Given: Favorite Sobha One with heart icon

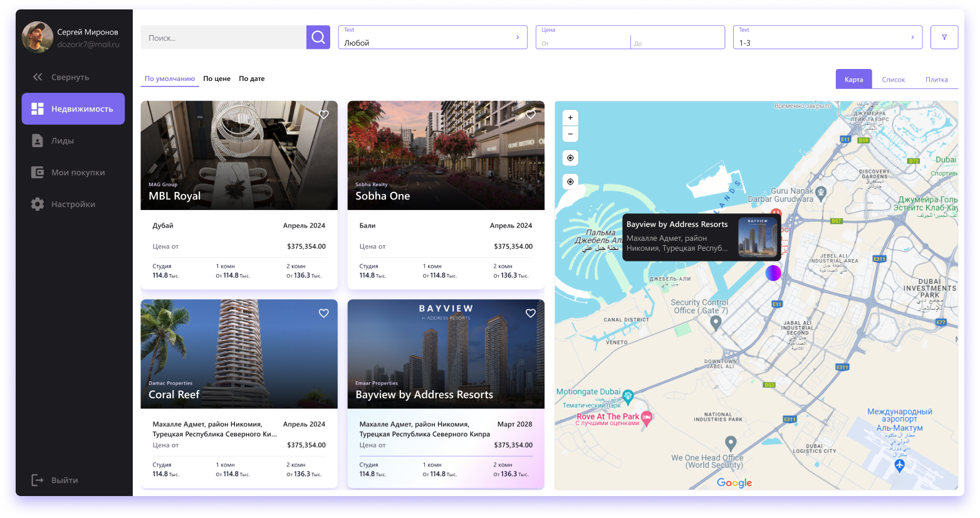Looking at the screenshot, I should [x=531, y=114].
